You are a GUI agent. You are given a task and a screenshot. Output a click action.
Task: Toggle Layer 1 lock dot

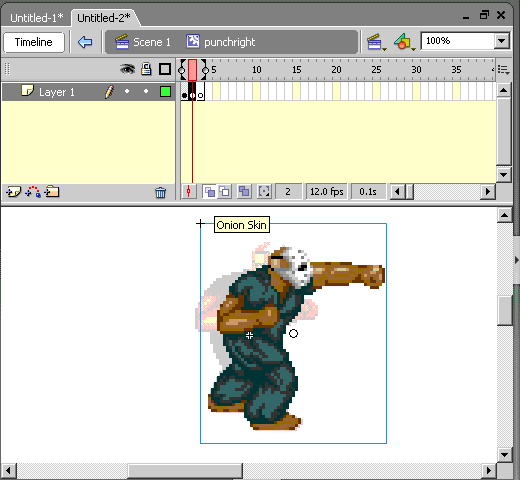(x=146, y=91)
